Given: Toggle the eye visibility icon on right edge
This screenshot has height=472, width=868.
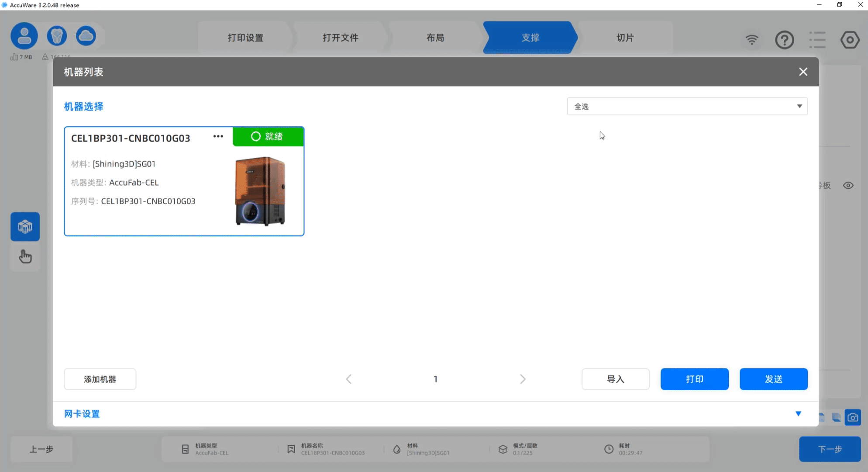Looking at the screenshot, I should pyautogui.click(x=848, y=185).
